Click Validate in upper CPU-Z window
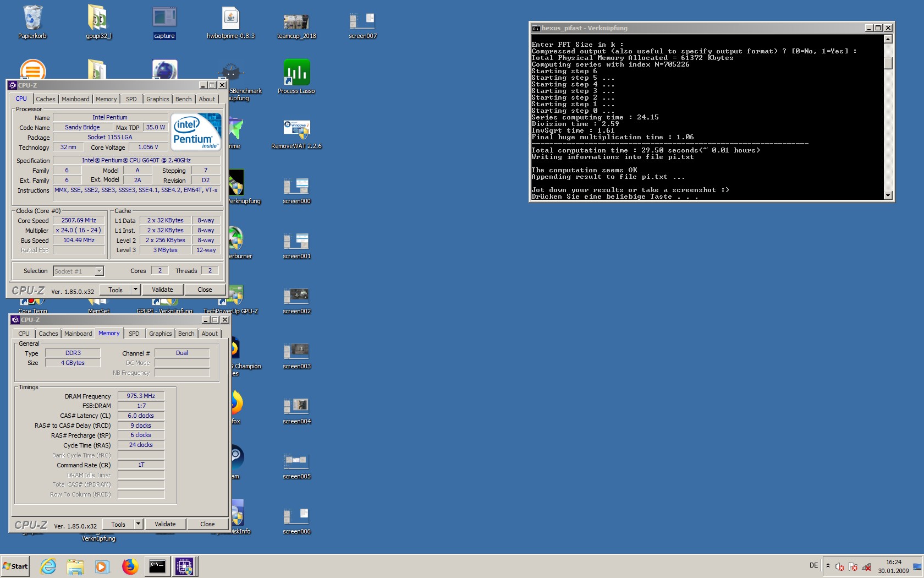Viewport: 924px width, 578px height. point(162,290)
